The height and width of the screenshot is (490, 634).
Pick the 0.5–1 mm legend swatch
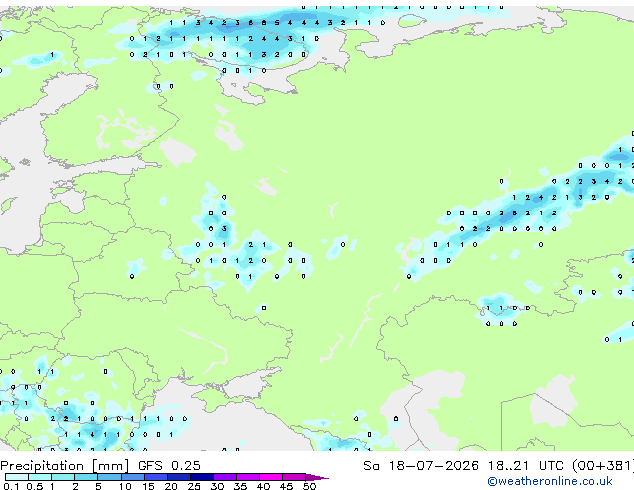(x=40, y=477)
